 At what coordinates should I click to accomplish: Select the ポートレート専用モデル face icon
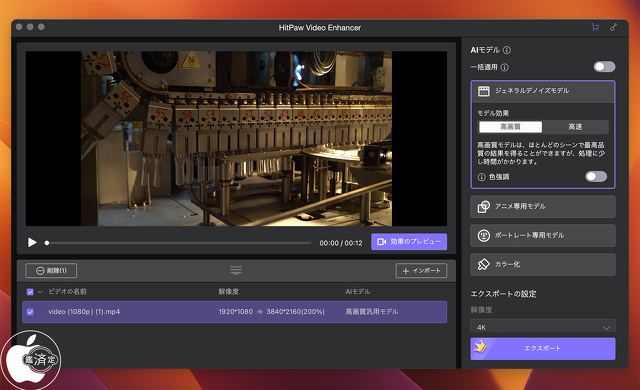pos(484,236)
